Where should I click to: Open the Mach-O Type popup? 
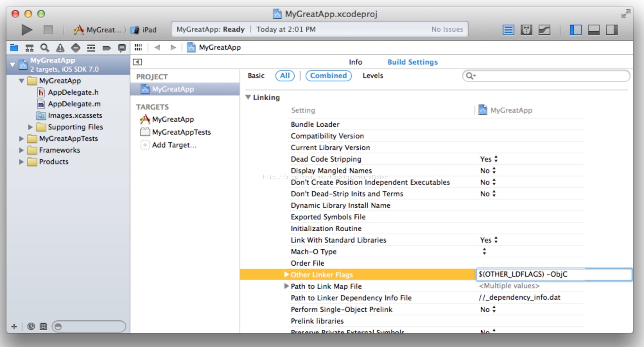point(484,251)
